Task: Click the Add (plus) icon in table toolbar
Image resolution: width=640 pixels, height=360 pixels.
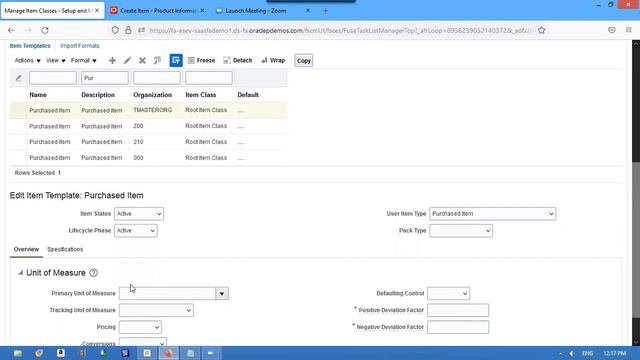Action: [x=112, y=60]
